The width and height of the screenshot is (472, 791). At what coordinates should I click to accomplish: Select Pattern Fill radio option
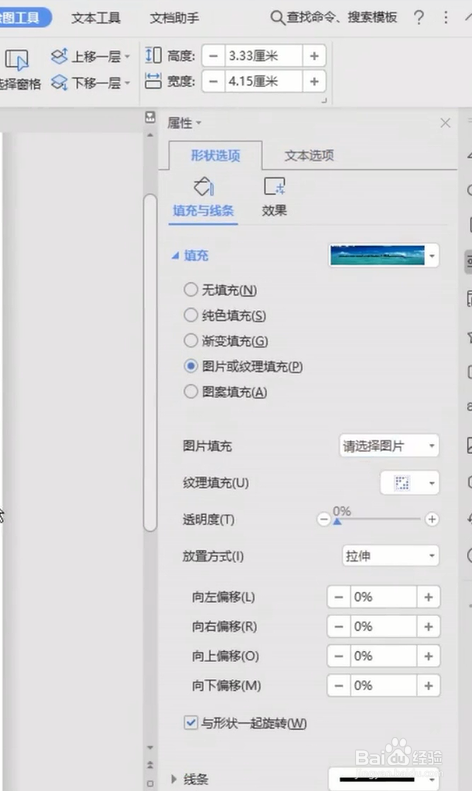pos(191,391)
